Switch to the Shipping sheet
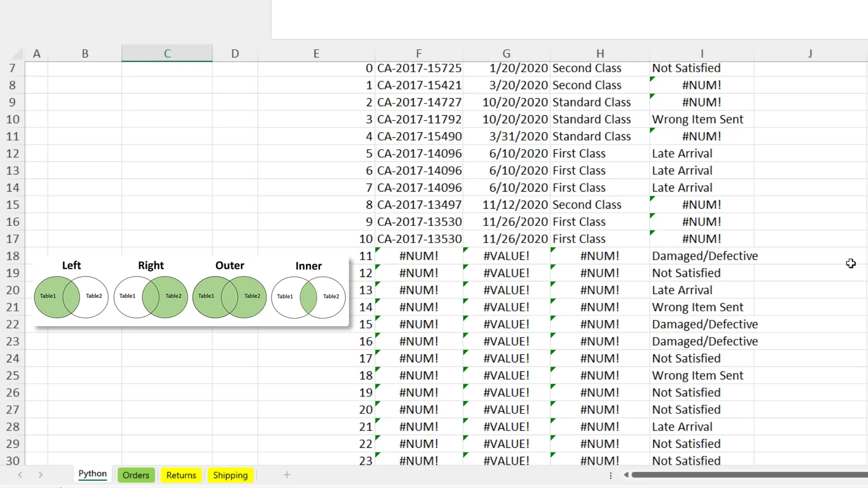Screen dimensions: 868x488 pyautogui.click(x=231, y=475)
